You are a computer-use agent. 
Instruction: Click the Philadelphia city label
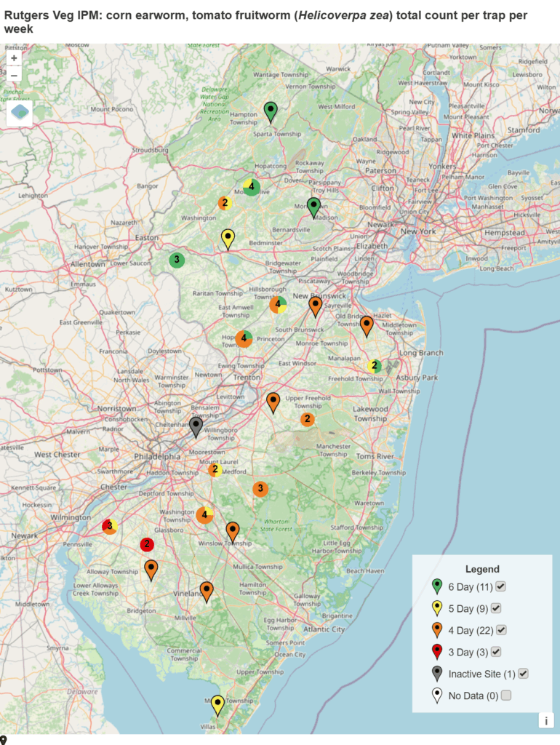[x=157, y=457]
